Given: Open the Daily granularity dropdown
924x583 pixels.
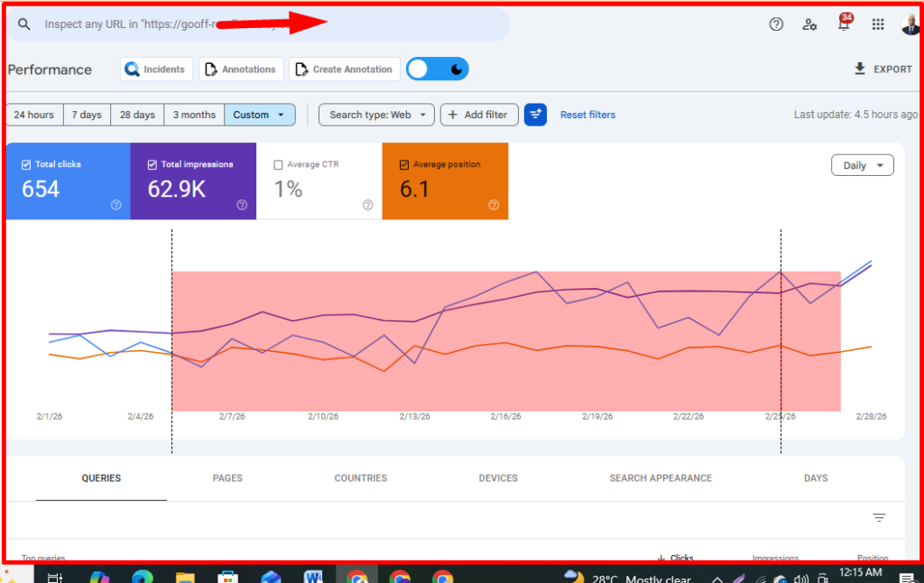Looking at the screenshot, I should click(862, 165).
